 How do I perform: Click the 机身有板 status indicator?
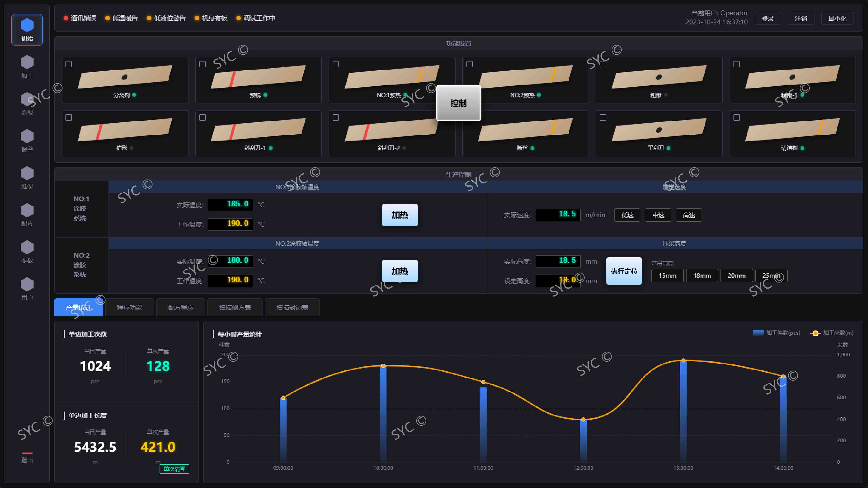(197, 18)
